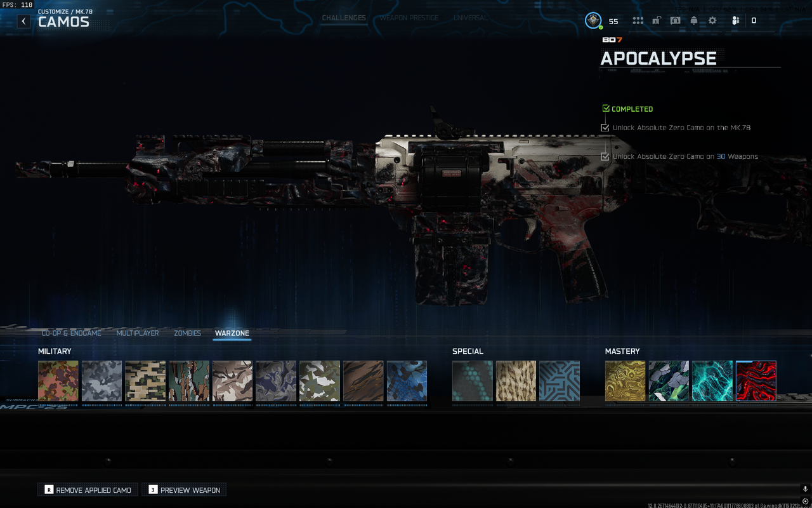Select the tan digital pixel Military camo

pyautogui.click(x=145, y=381)
